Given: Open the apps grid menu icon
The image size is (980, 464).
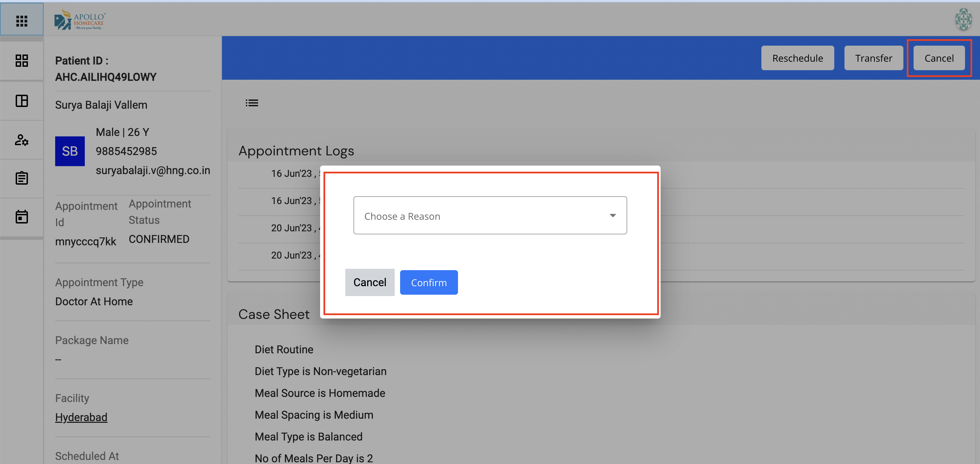Looking at the screenshot, I should (x=22, y=20).
